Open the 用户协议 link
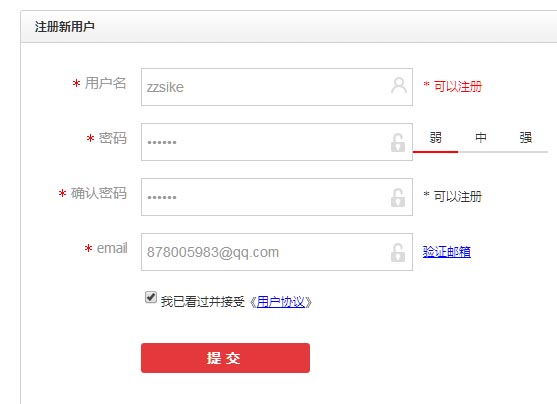Screen dimensions: 557x404 (x=281, y=302)
